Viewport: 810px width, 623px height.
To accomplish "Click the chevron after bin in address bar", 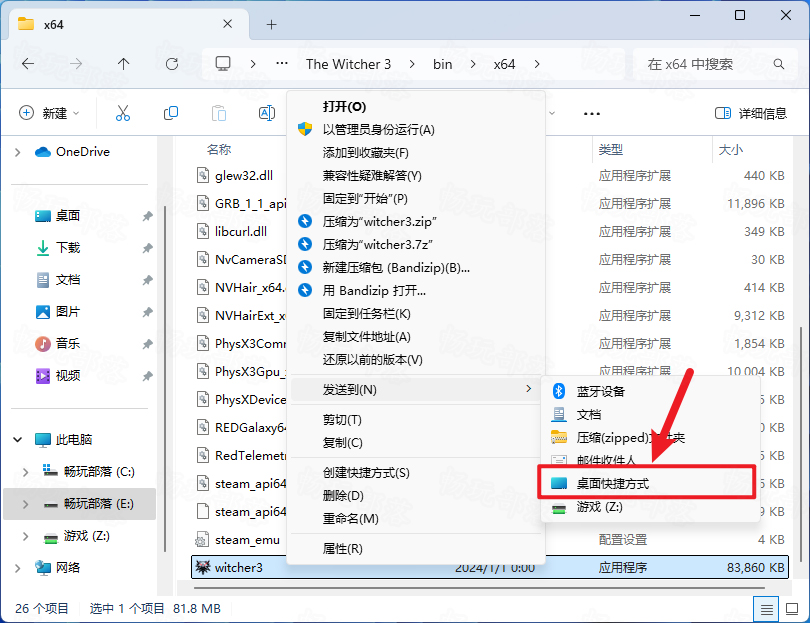I will point(473,64).
